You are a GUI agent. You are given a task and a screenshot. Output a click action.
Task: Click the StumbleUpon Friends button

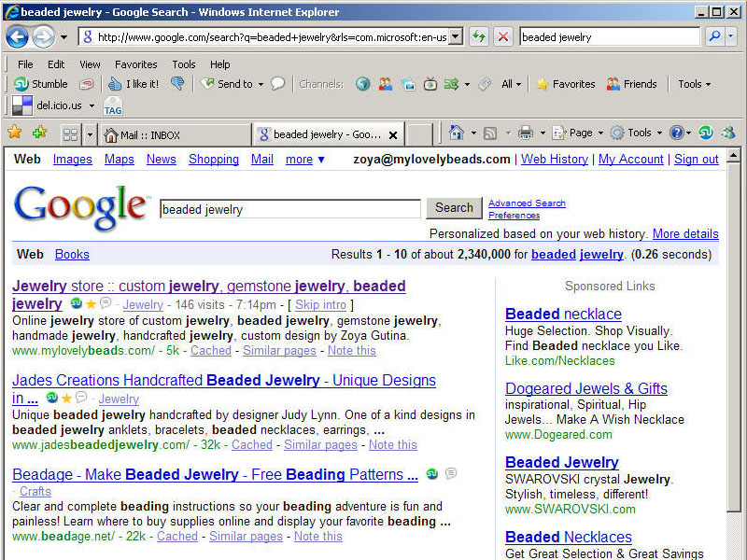(x=632, y=84)
